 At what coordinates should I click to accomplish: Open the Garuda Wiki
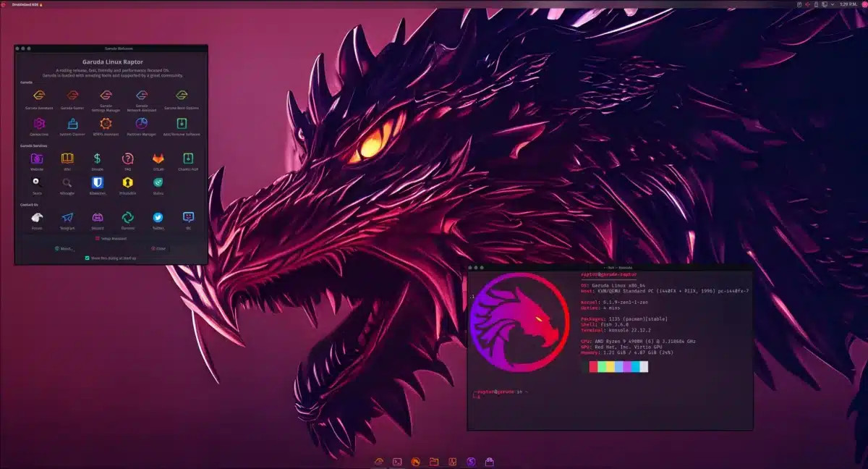click(x=67, y=159)
